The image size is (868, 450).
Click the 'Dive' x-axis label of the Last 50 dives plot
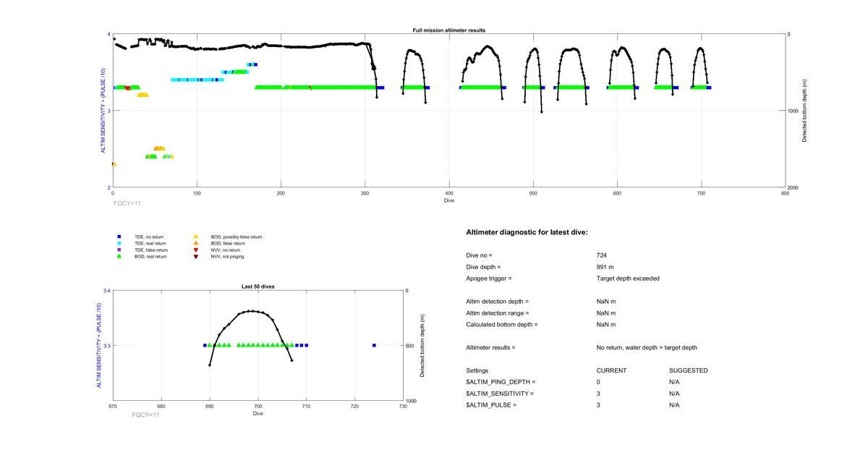click(258, 414)
